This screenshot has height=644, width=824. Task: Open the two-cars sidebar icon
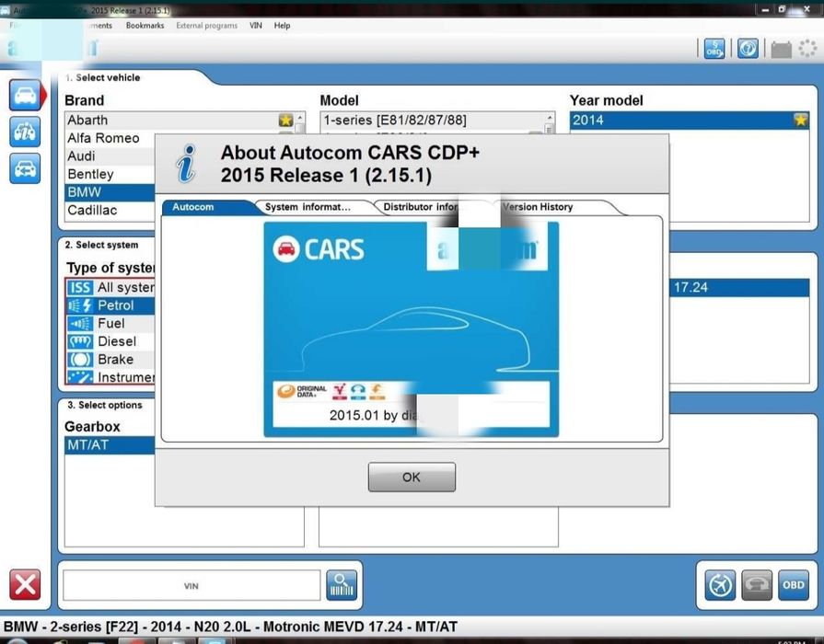pyautogui.click(x=25, y=168)
